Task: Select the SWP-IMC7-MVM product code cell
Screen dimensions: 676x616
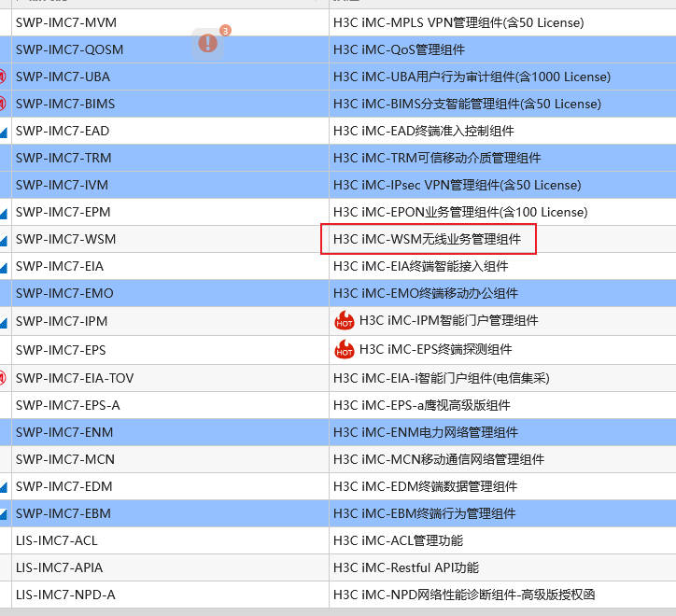Action: 170,22
